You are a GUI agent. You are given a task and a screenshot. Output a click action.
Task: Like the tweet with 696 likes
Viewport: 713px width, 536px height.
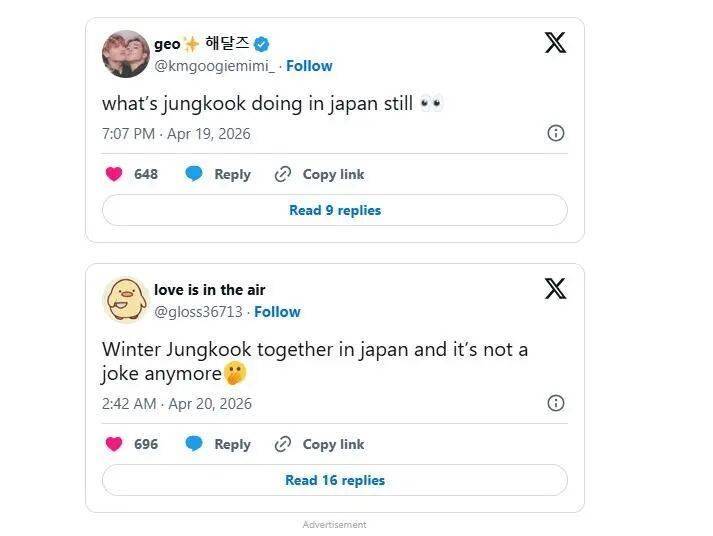click(114, 444)
